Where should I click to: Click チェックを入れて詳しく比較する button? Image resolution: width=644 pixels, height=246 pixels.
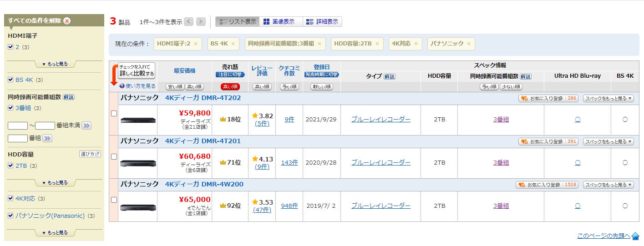[137, 70]
